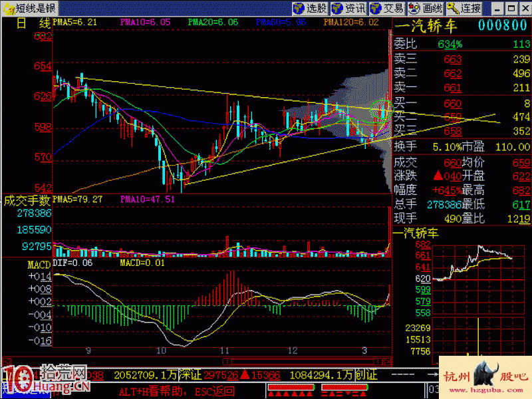The width and height of the screenshot is (532, 399).
Task: Select the PMA20=6.06 indicator label
Action: pos(213,23)
